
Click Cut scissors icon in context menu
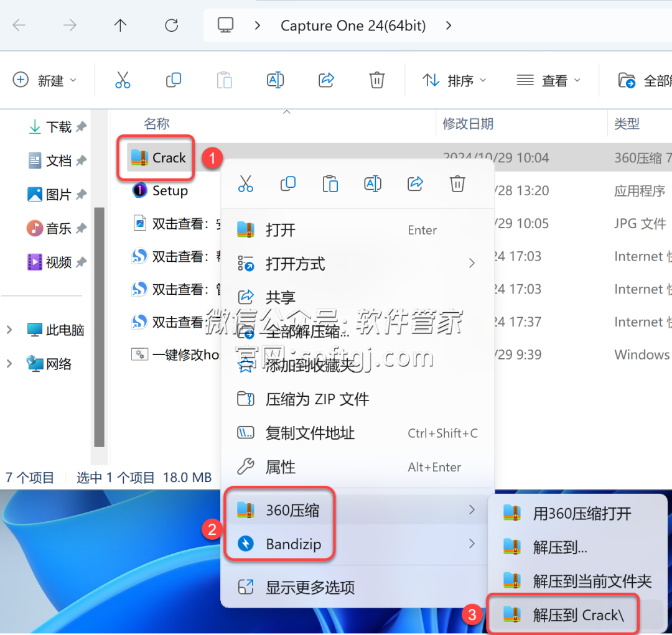point(246,184)
